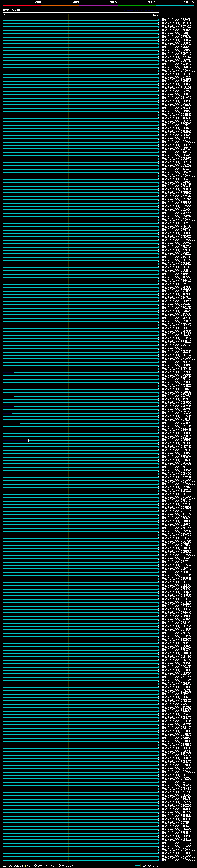Select the hit UniRef100_B9GVM4

tap(176, 410)
